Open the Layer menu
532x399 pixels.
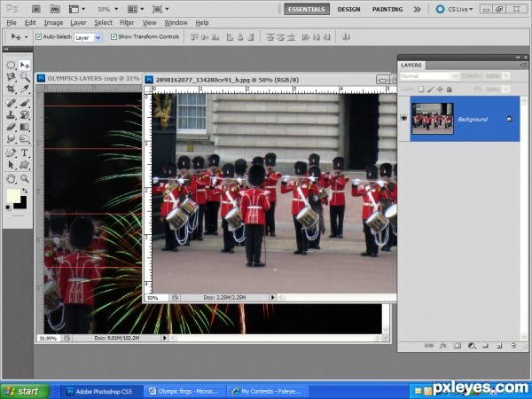tap(78, 23)
